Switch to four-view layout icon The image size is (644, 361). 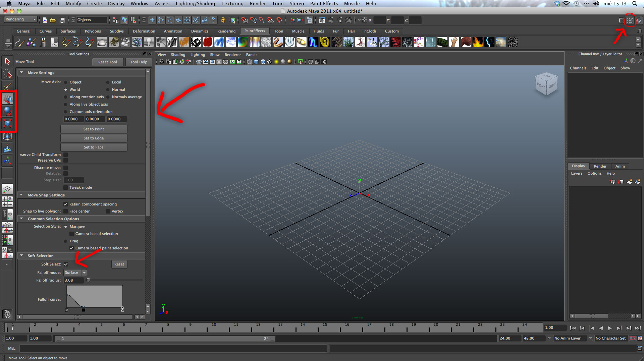7,201
